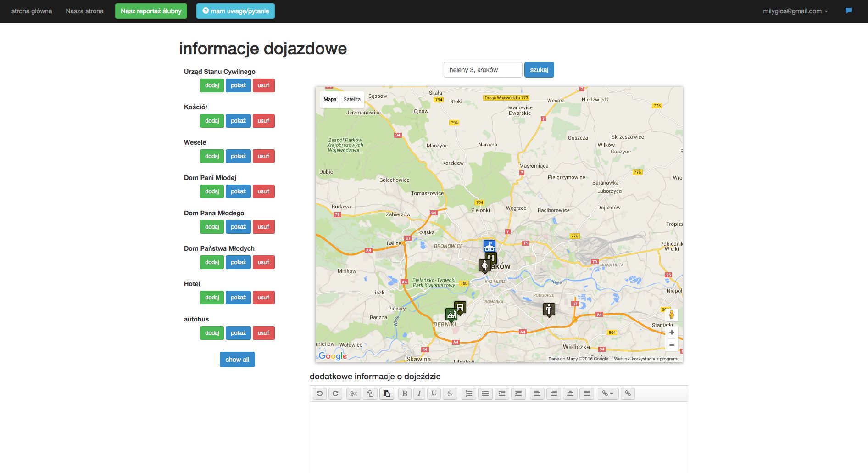Zoom out on the map
The height and width of the screenshot is (473, 868).
pos(672,345)
